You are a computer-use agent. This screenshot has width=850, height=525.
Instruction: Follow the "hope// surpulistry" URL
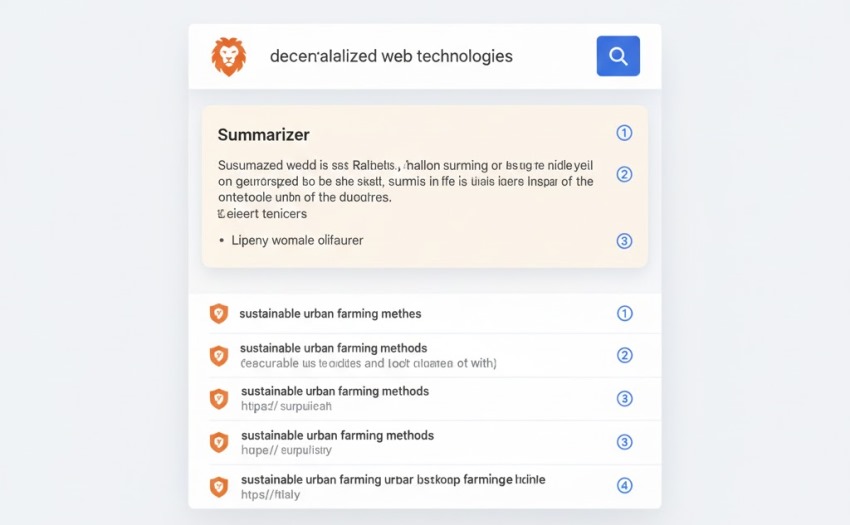click(x=285, y=450)
